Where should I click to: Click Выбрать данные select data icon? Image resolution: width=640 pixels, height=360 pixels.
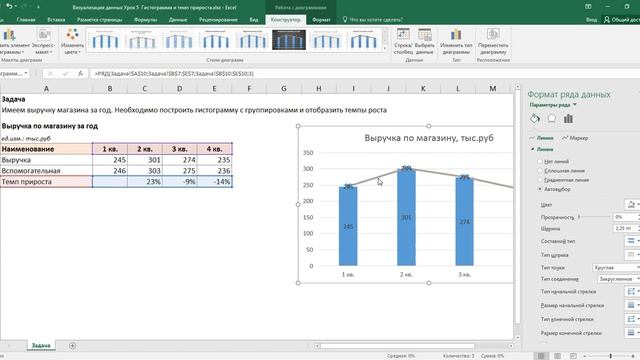tap(424, 42)
